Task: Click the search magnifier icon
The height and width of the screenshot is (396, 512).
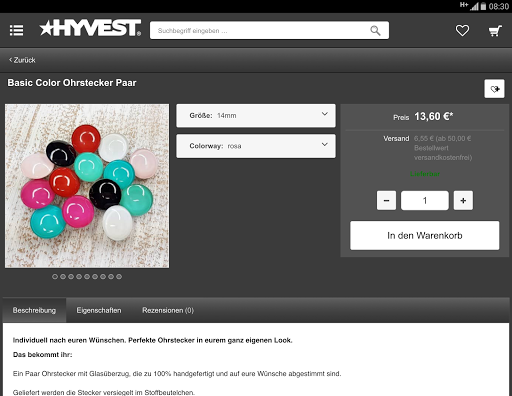Action: tap(375, 31)
